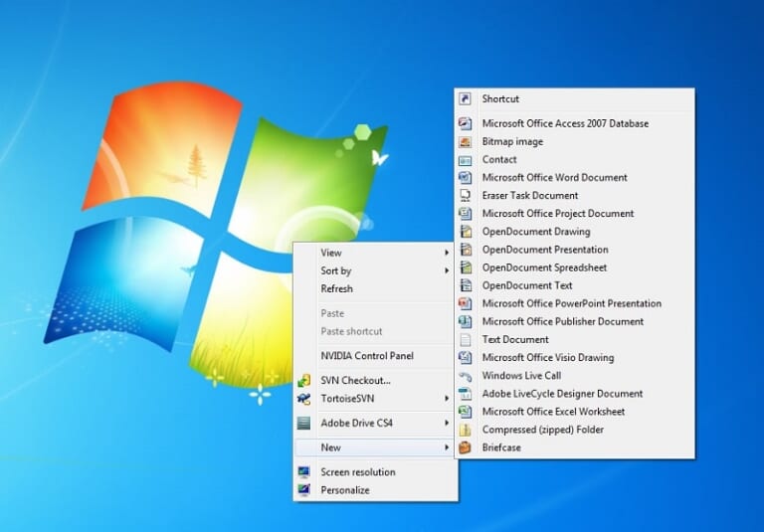
Task: Expand the Sort by submenu arrow
Action: click(447, 270)
